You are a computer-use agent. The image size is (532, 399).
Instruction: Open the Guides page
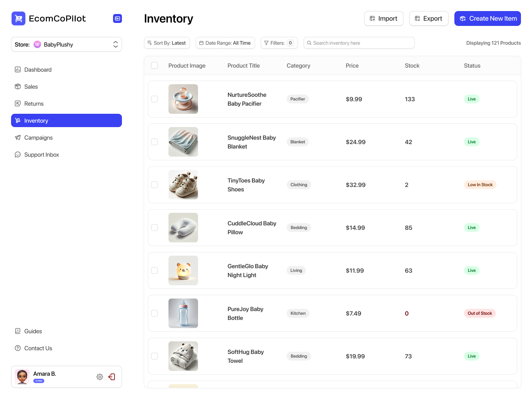tap(33, 331)
